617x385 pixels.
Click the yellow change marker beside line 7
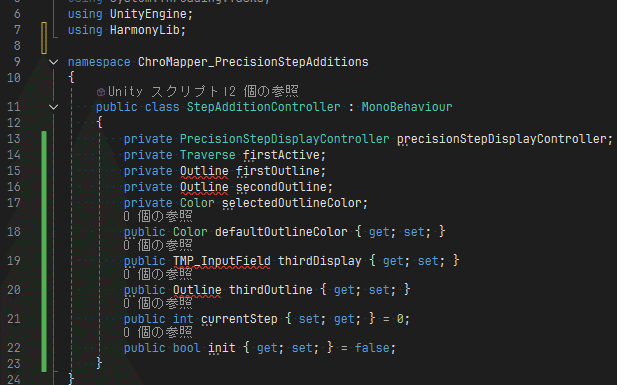tap(44, 38)
